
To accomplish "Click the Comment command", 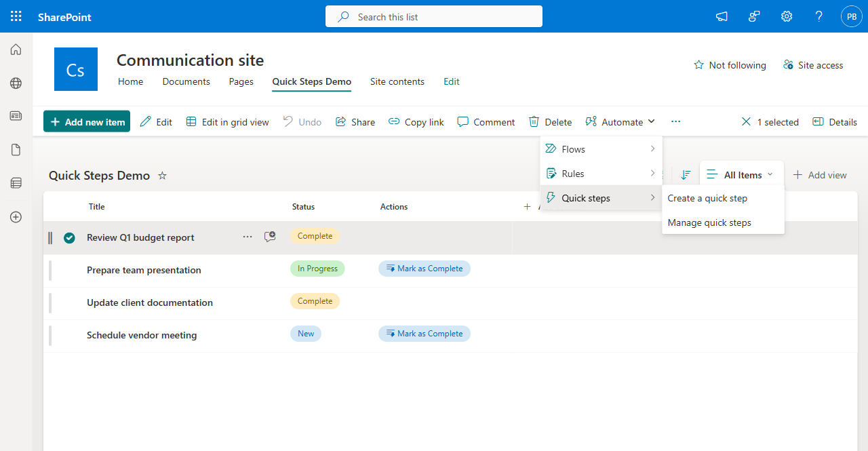I will click(486, 122).
